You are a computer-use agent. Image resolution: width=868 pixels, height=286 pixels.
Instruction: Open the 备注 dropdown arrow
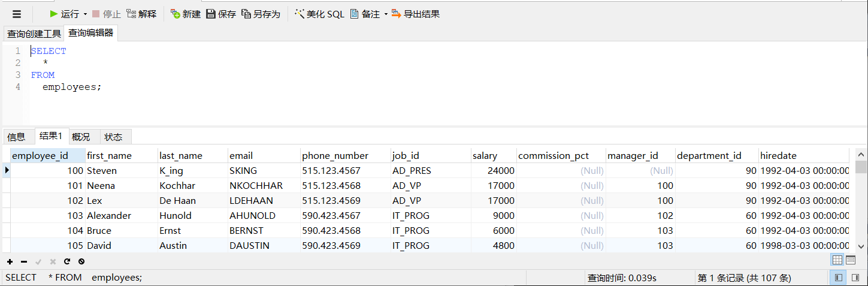click(386, 14)
